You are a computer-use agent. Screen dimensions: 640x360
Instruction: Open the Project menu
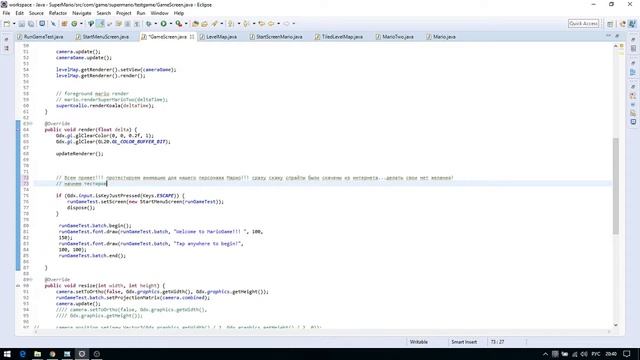point(124,13)
